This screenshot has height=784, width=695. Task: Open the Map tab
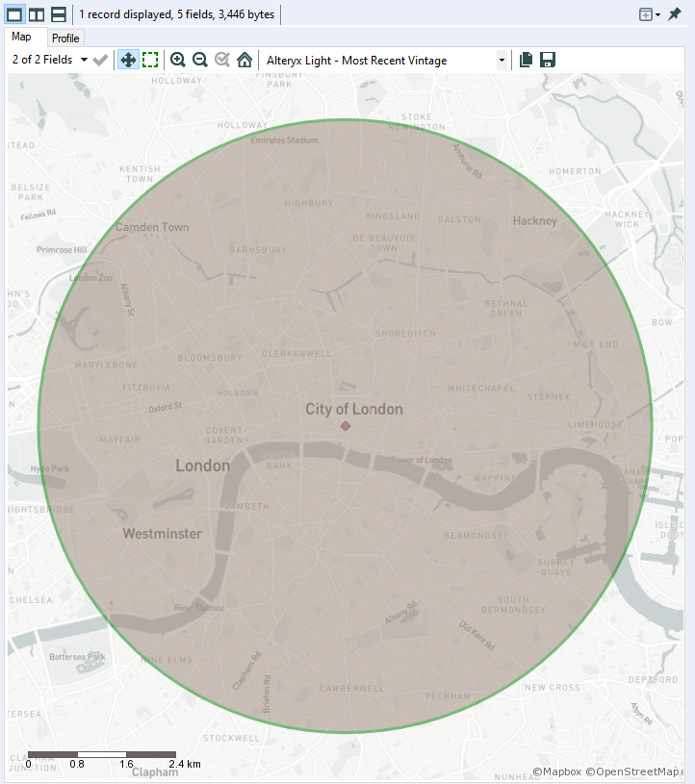(x=21, y=37)
